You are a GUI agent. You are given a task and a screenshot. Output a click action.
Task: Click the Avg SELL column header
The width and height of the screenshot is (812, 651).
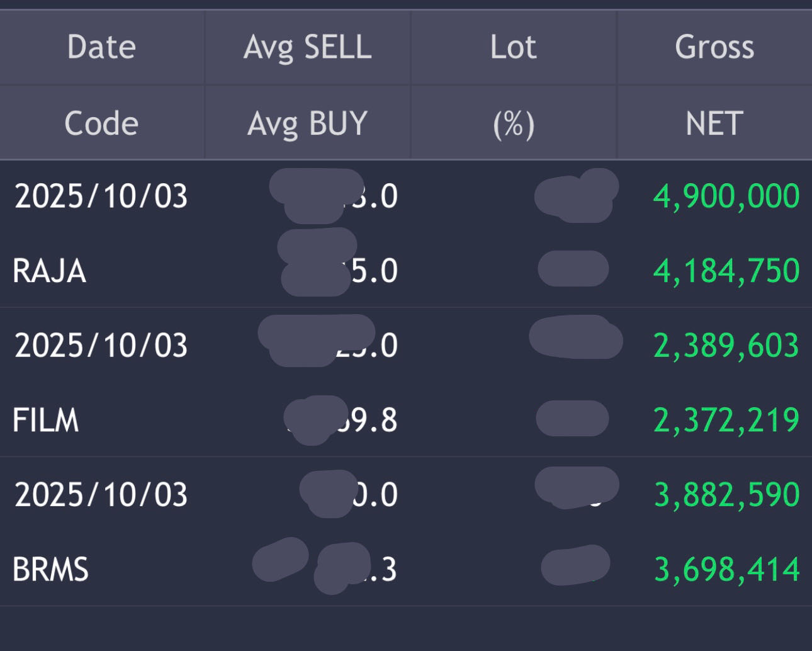click(x=307, y=47)
